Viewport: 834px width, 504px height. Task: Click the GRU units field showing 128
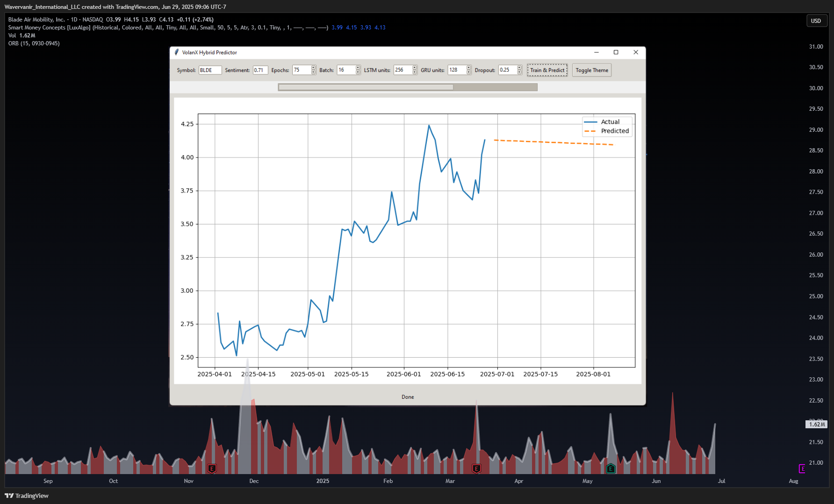(457, 70)
